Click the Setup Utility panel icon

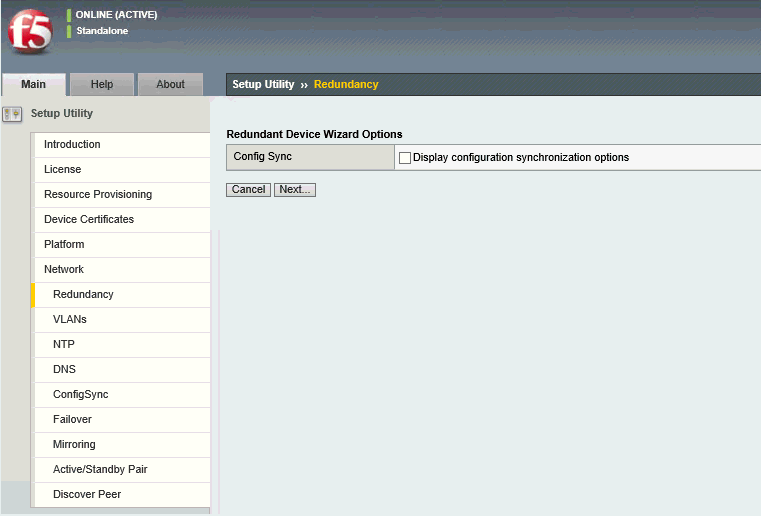[x=13, y=114]
